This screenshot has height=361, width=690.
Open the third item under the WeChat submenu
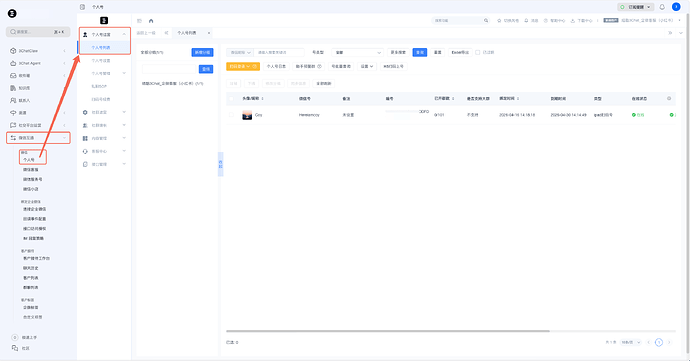click(33, 179)
